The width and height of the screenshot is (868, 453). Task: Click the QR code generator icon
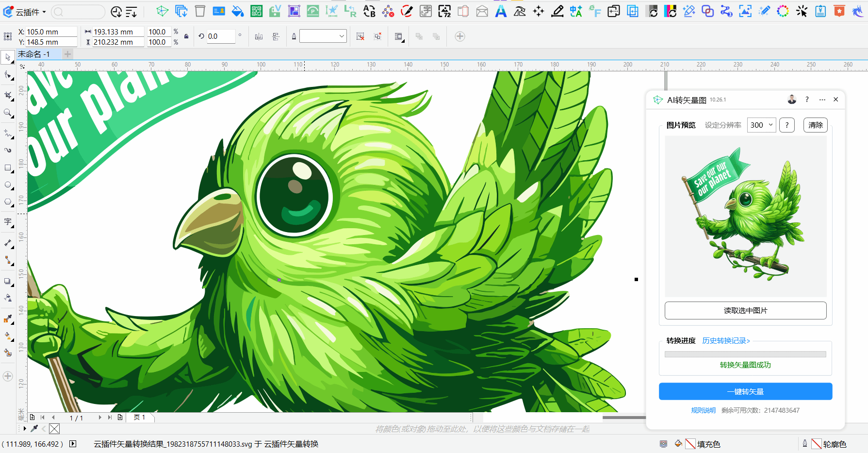point(256,11)
